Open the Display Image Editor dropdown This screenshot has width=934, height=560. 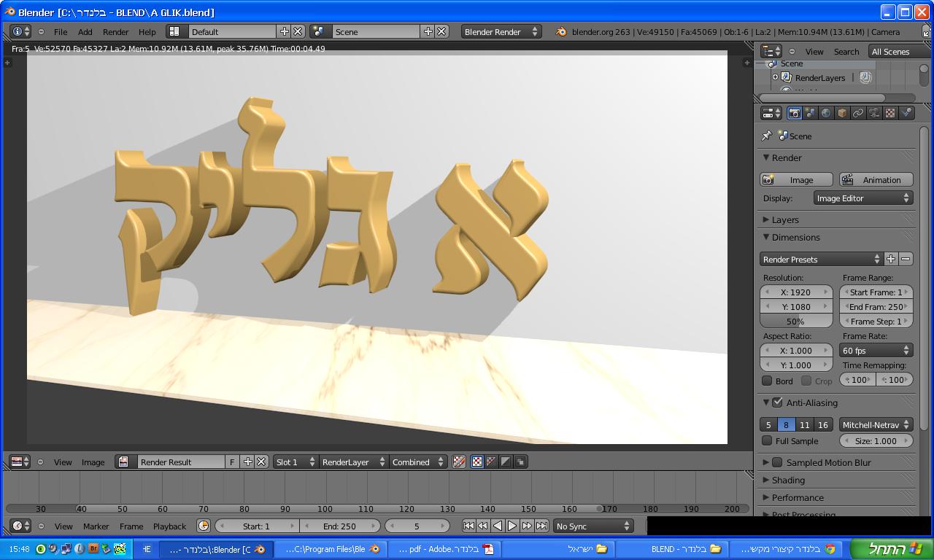[x=863, y=198]
